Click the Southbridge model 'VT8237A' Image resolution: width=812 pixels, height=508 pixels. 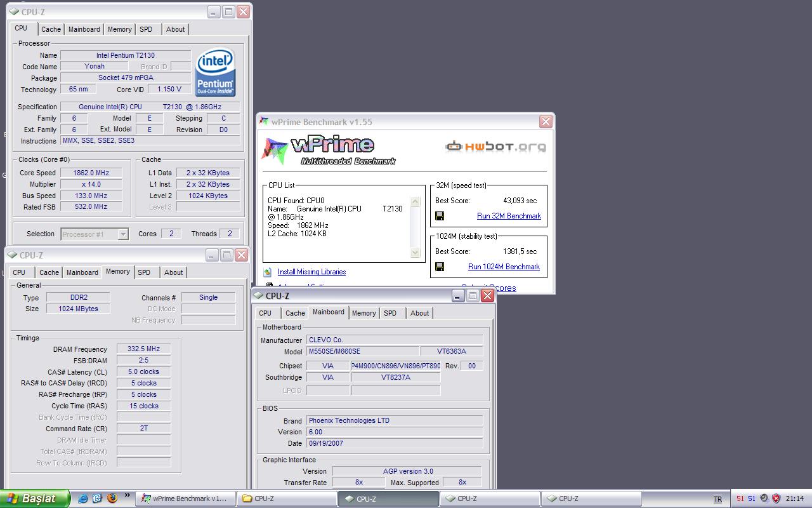pyautogui.click(x=396, y=377)
